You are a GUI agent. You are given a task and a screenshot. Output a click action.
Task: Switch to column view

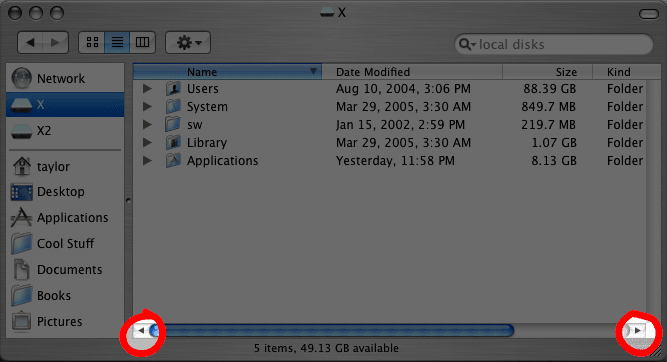pos(143,43)
